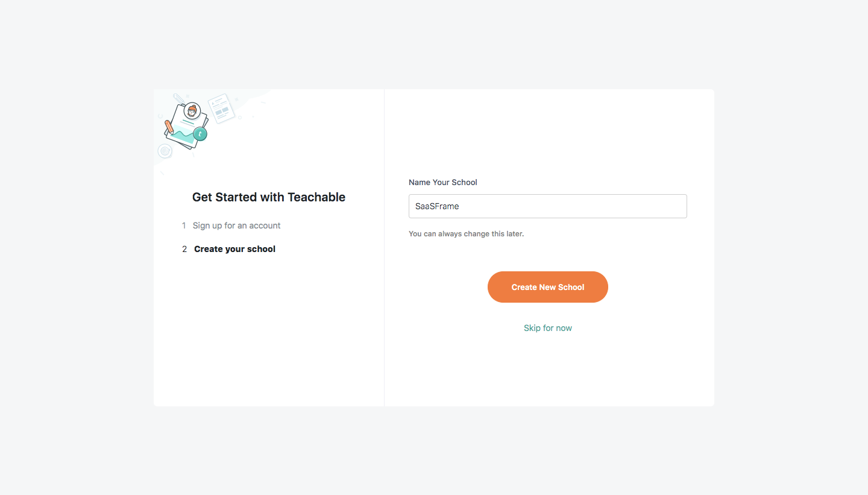
Task: Click the Name Your School label
Action: [x=442, y=182]
